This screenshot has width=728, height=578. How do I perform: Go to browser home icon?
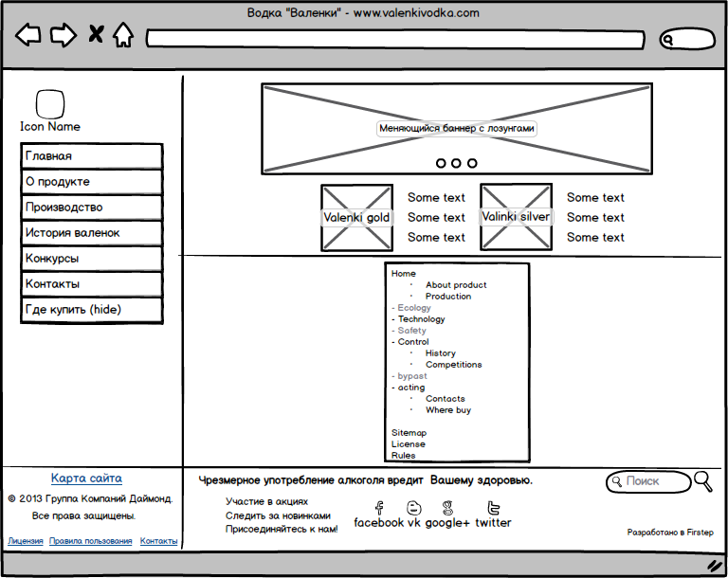(123, 35)
